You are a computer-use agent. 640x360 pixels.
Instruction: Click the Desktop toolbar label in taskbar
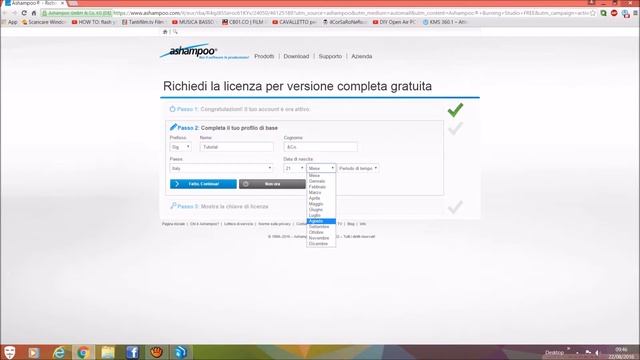(554, 353)
